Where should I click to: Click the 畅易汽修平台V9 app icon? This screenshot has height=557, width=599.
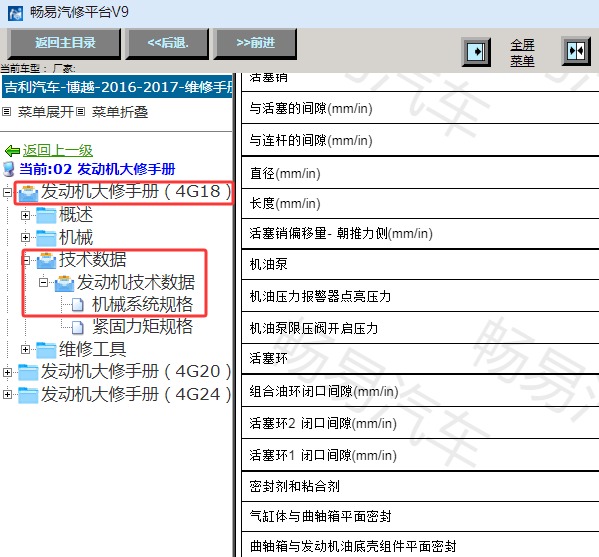[15, 13]
